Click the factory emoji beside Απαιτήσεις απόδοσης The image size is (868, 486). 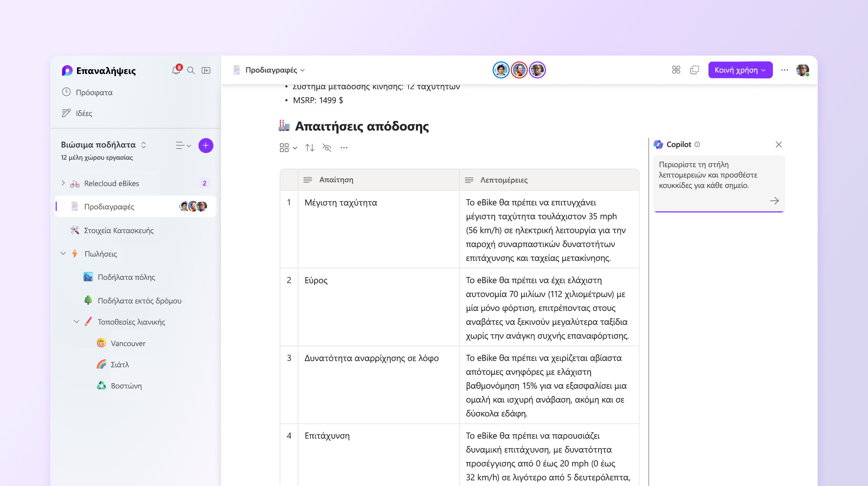pyautogui.click(x=284, y=125)
